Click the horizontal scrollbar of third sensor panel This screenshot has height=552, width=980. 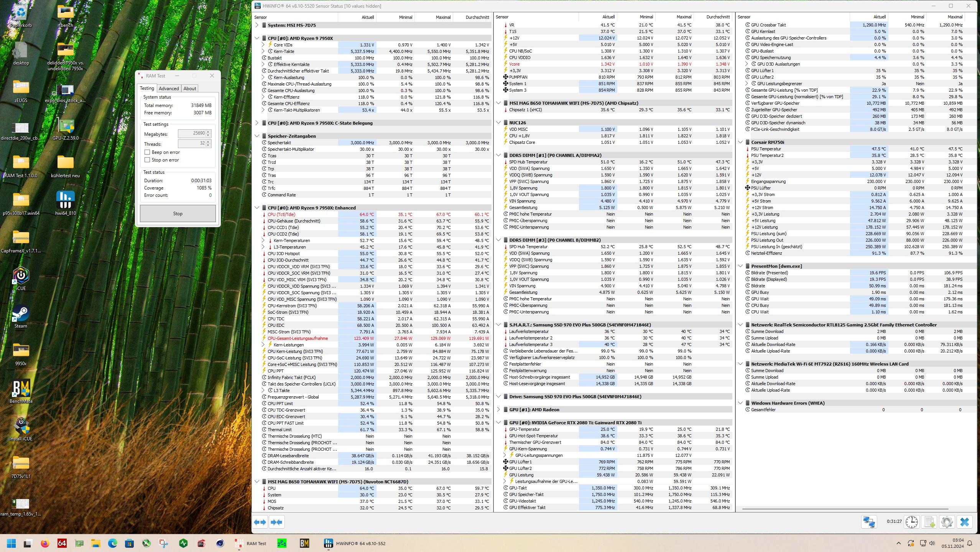(x=845, y=509)
